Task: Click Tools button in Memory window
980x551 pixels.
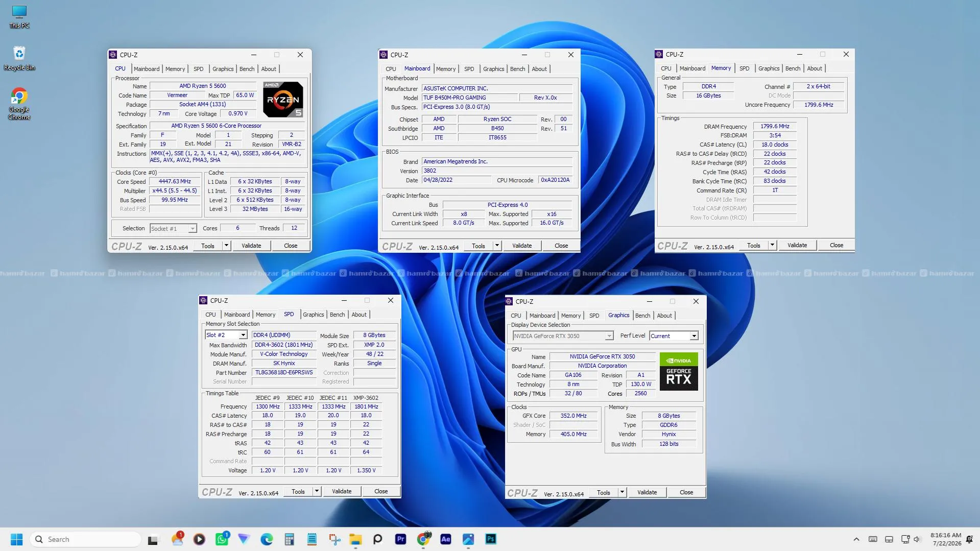Action: pyautogui.click(x=754, y=245)
